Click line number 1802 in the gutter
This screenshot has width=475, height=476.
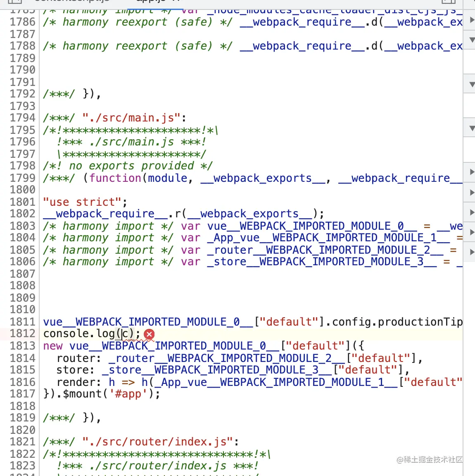click(x=22, y=214)
